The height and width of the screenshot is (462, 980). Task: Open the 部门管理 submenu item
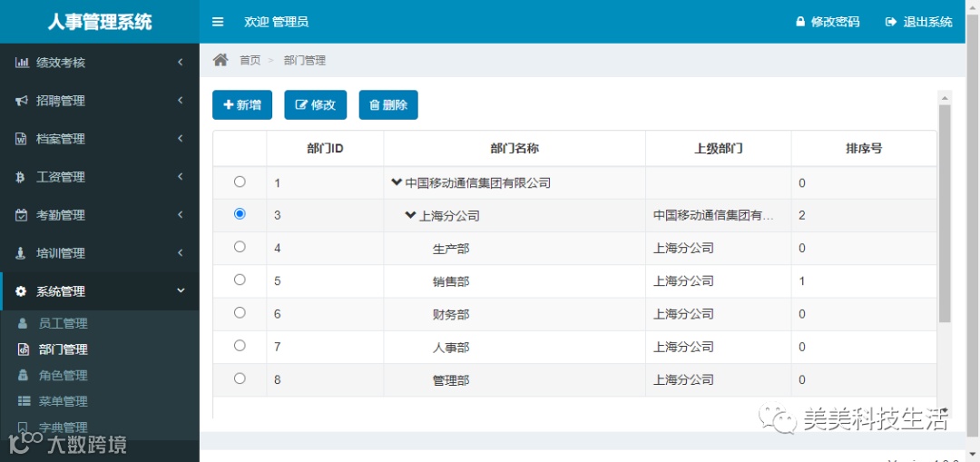point(64,349)
